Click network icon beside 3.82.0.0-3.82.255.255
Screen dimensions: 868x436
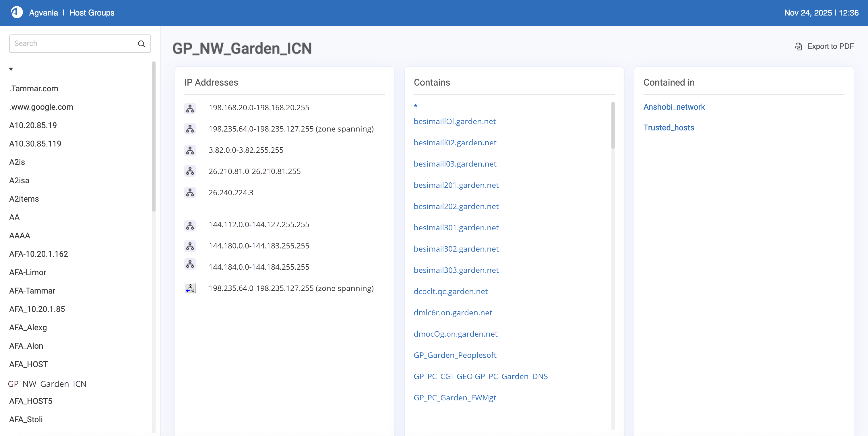(x=190, y=151)
